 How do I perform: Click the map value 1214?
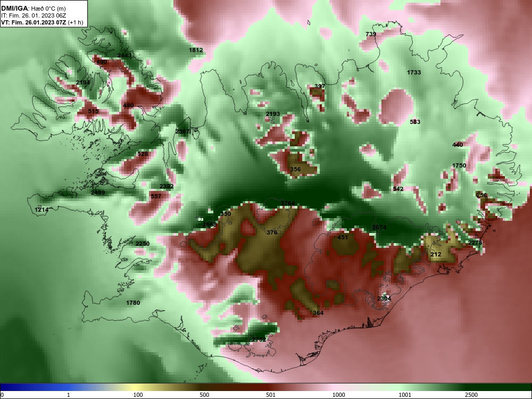tap(41, 210)
